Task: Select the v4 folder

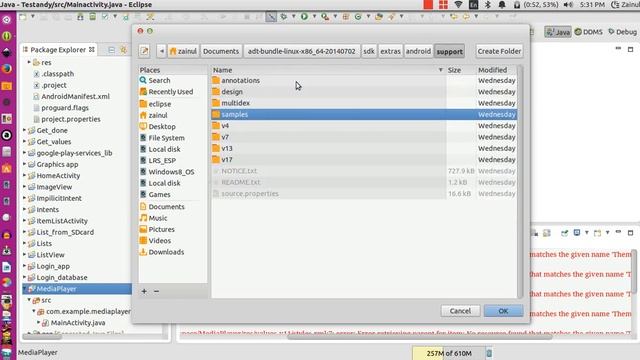Action: pos(364,126)
